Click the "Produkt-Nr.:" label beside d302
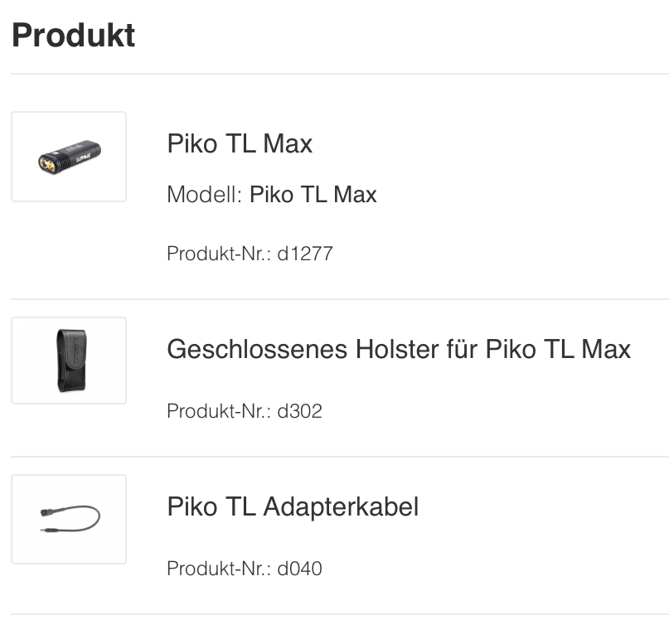This screenshot has width=669, height=644. pos(219,410)
